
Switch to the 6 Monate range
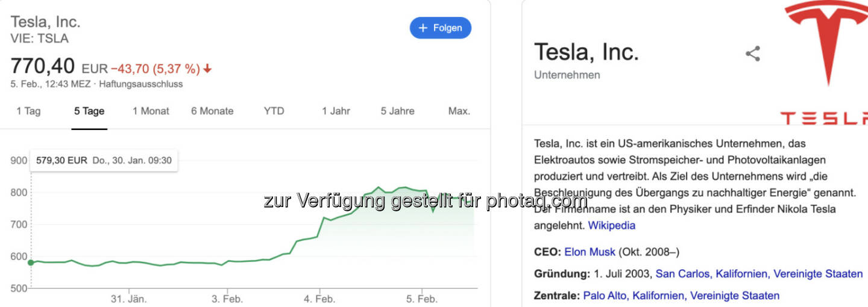(212, 111)
